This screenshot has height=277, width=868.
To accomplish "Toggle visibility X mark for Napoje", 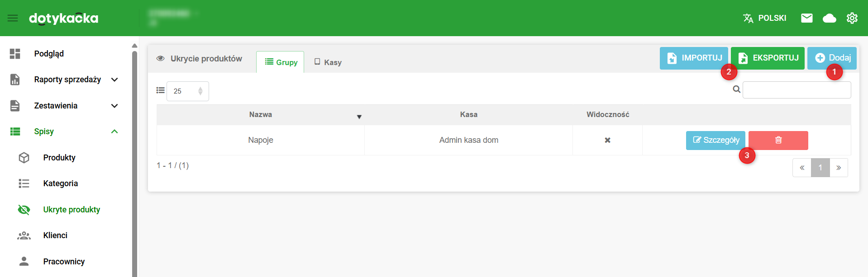I will 607,140.
